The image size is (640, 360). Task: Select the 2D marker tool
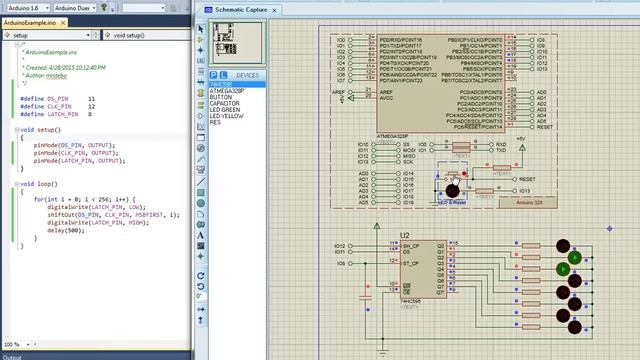pyautogui.click(x=200, y=256)
